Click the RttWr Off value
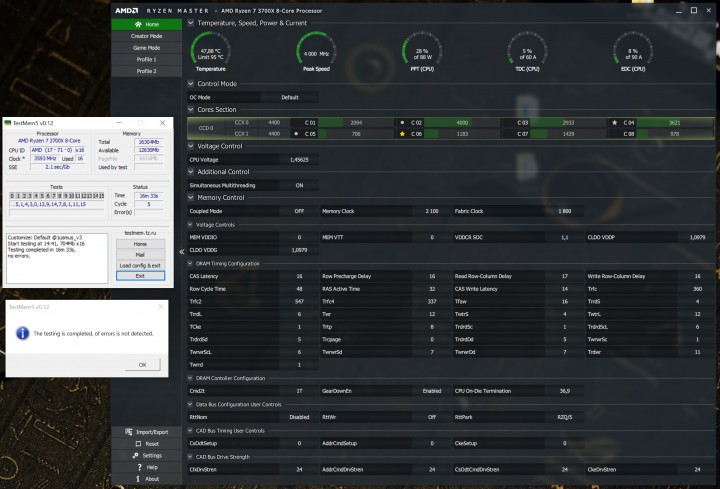 (x=432, y=417)
